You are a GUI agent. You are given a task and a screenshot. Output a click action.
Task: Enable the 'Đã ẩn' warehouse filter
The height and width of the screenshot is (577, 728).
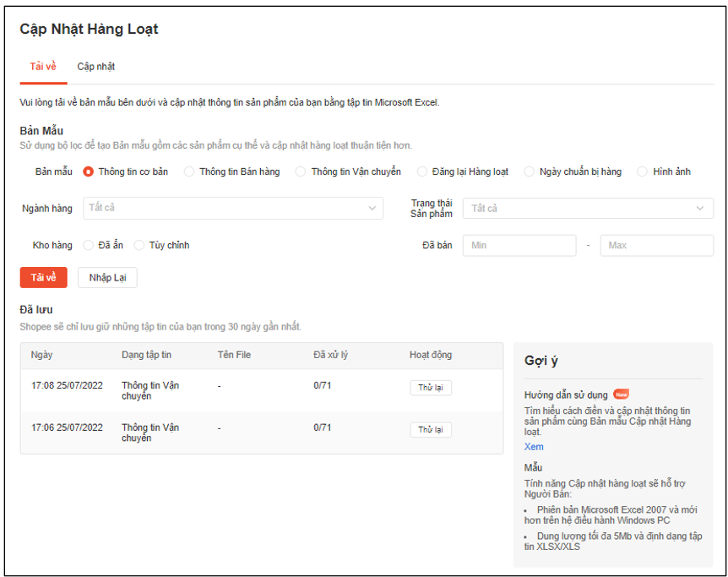point(88,245)
